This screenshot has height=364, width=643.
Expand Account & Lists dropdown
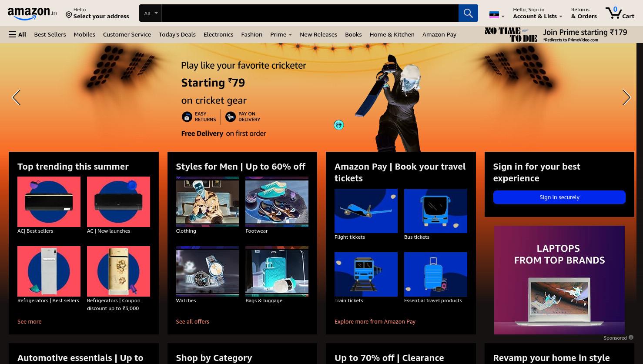538,13
